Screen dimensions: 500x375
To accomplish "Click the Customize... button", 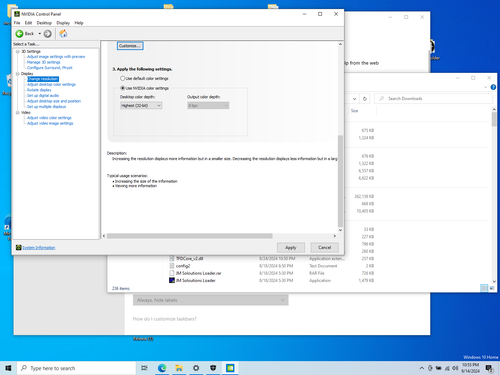I will click(130, 46).
